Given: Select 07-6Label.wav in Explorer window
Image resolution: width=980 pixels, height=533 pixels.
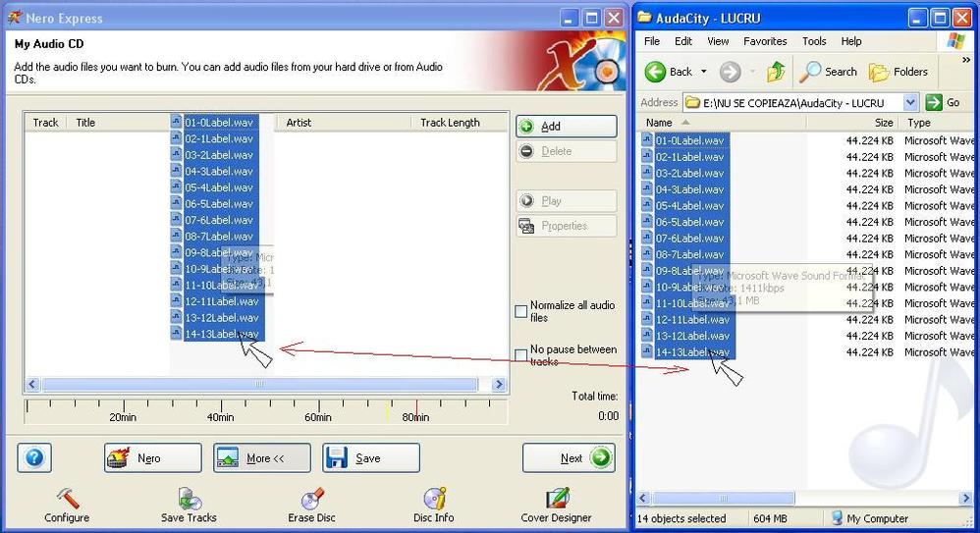Looking at the screenshot, I should [x=689, y=239].
